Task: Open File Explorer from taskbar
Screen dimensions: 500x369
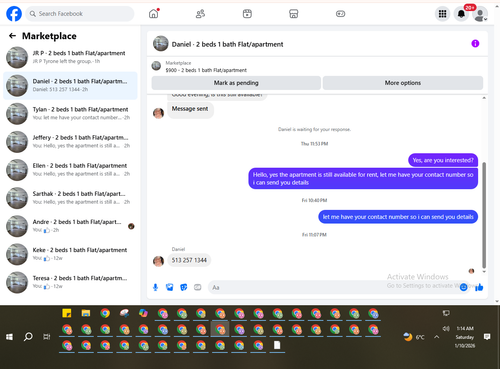Action: [x=86, y=313]
